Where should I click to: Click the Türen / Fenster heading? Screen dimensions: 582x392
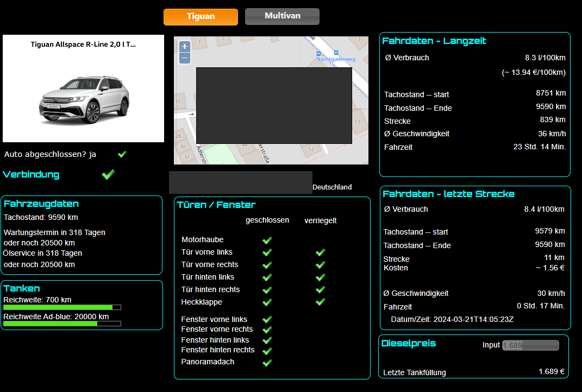tap(216, 205)
